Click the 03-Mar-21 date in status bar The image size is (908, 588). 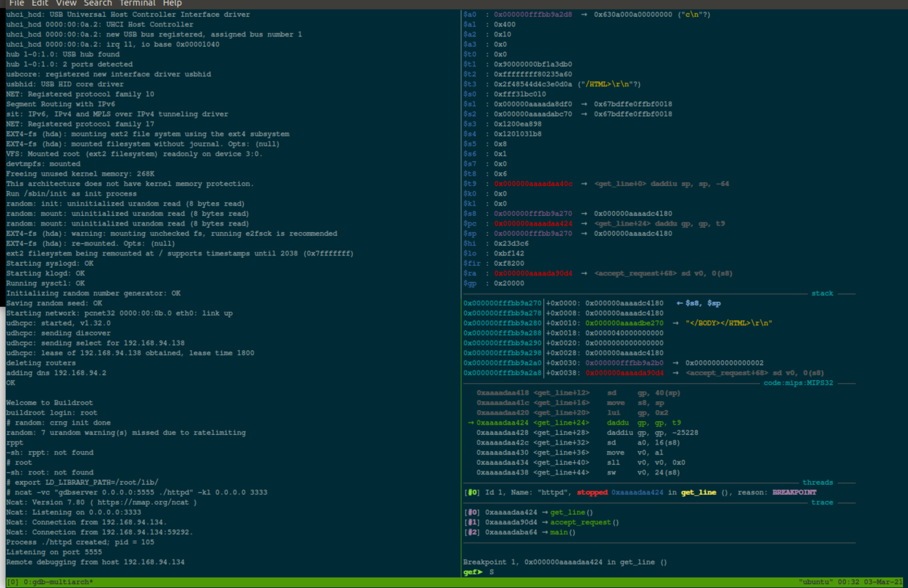pos(883,582)
